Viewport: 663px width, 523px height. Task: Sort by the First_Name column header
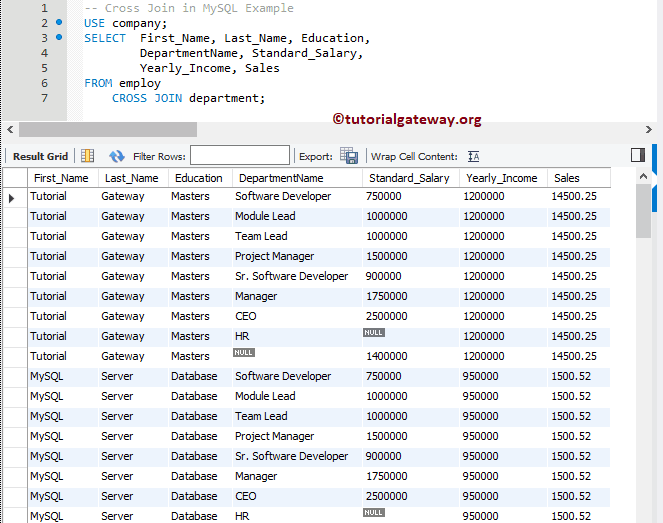(x=61, y=178)
